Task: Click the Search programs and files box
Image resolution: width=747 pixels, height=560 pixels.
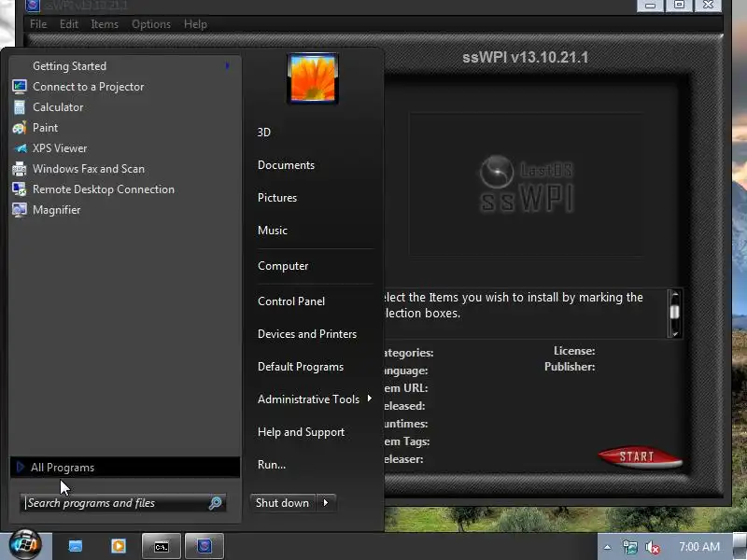Action: [x=123, y=503]
